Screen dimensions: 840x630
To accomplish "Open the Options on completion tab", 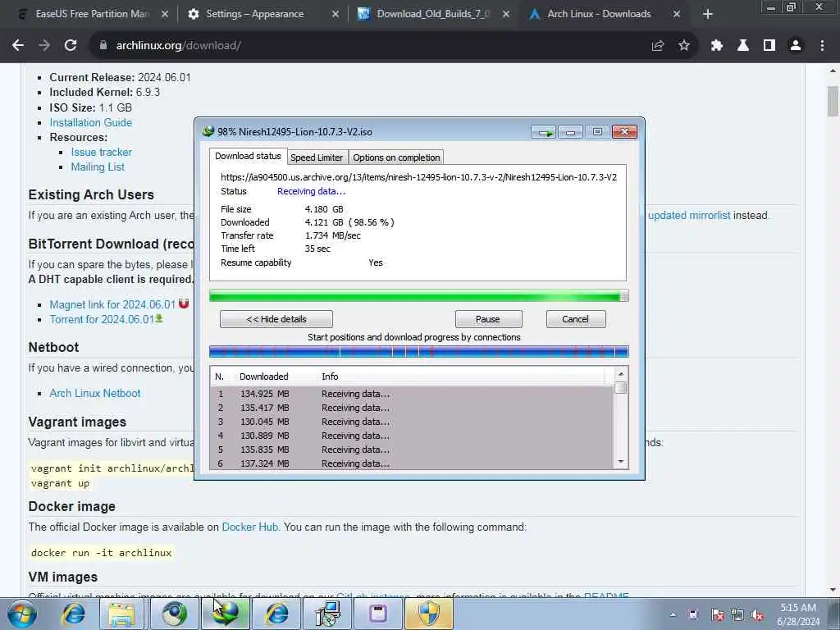I will (x=396, y=157).
